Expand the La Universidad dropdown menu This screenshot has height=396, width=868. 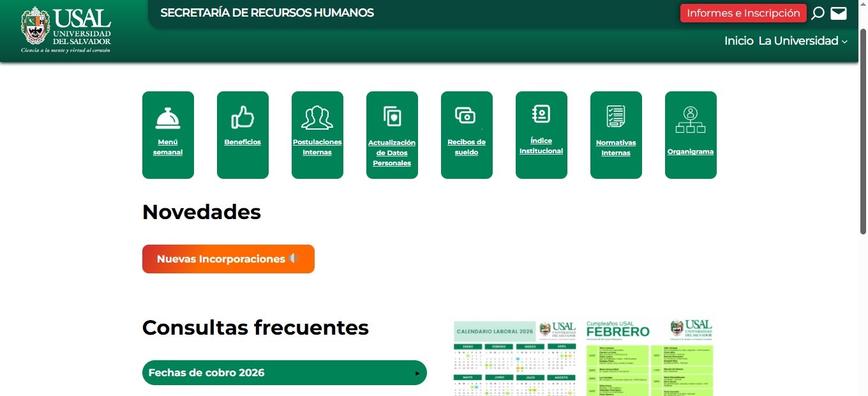click(x=802, y=41)
